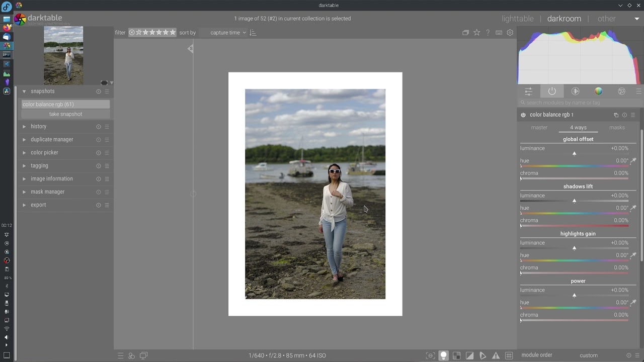Pick hue from image for global offset
Screen dimensions: 644x362
tap(633, 161)
